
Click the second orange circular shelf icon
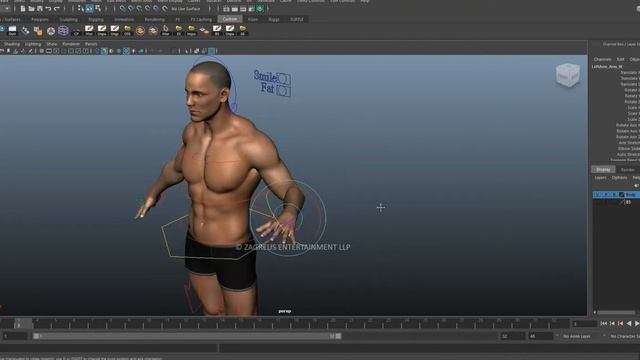[153, 30]
